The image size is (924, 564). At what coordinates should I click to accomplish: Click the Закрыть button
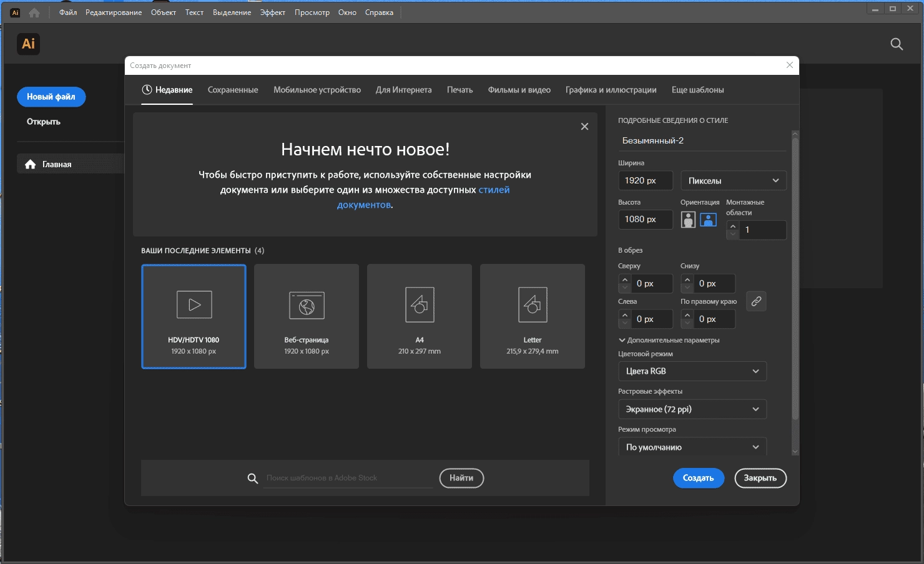760,478
